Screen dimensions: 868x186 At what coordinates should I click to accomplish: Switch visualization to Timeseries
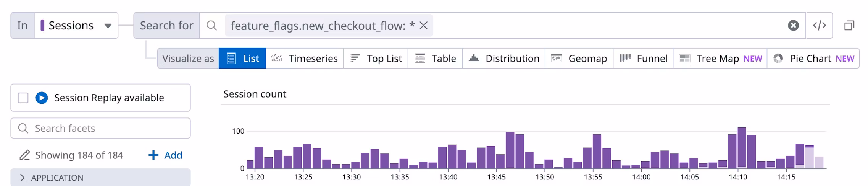coord(304,59)
